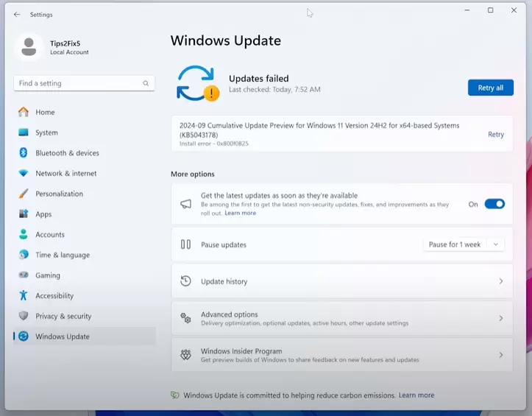This screenshot has width=532, height=416.
Task: Click the Network & internet wifi icon
Action: pos(24,174)
